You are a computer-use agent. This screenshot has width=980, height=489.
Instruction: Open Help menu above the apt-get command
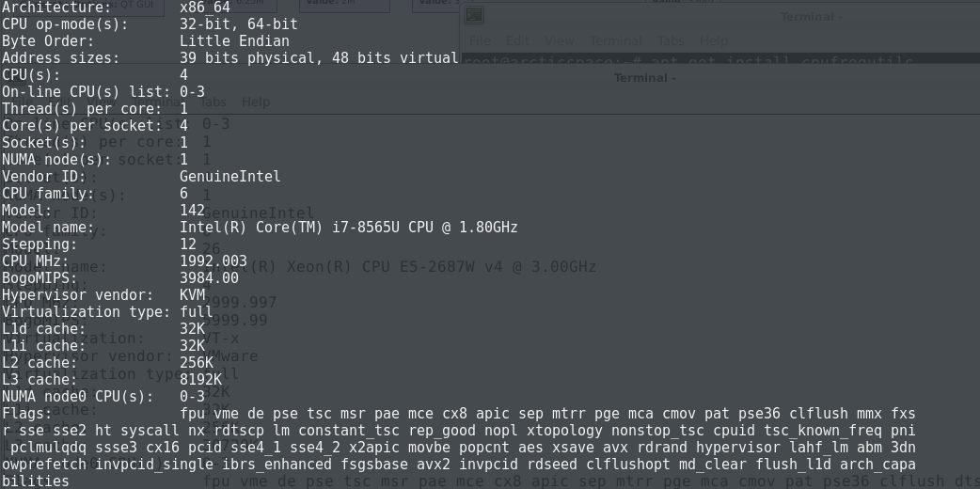[713, 40]
